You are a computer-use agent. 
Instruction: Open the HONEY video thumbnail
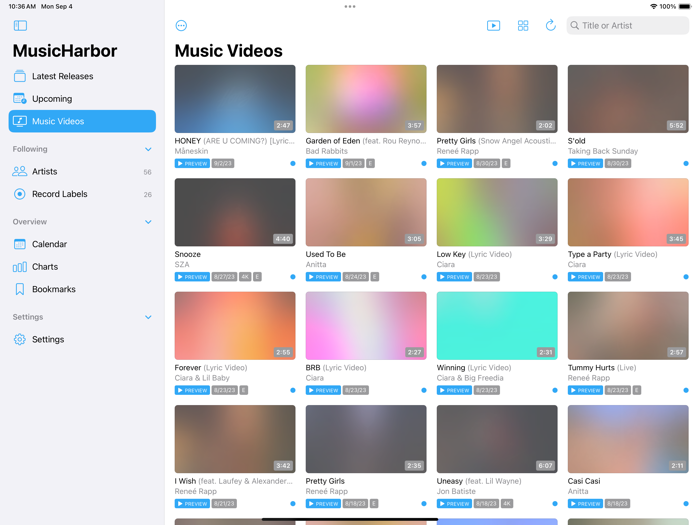click(235, 99)
